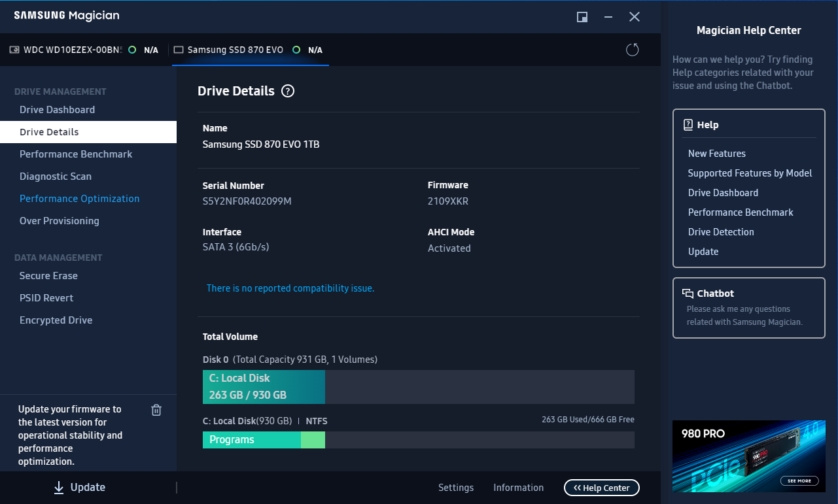Select PSID Revert
Screen dimensions: 838x504
pyautogui.click(x=46, y=298)
